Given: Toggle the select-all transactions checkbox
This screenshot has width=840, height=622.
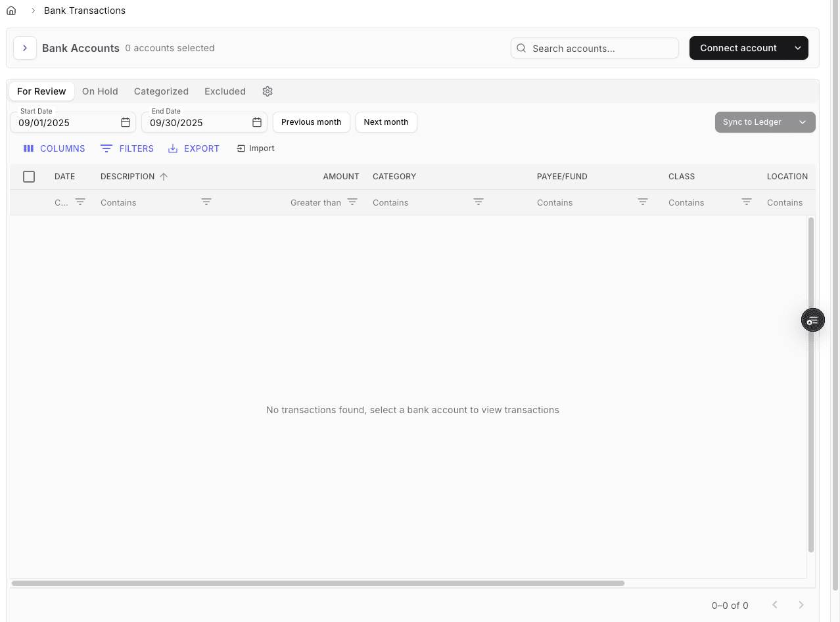Looking at the screenshot, I should click(x=29, y=177).
